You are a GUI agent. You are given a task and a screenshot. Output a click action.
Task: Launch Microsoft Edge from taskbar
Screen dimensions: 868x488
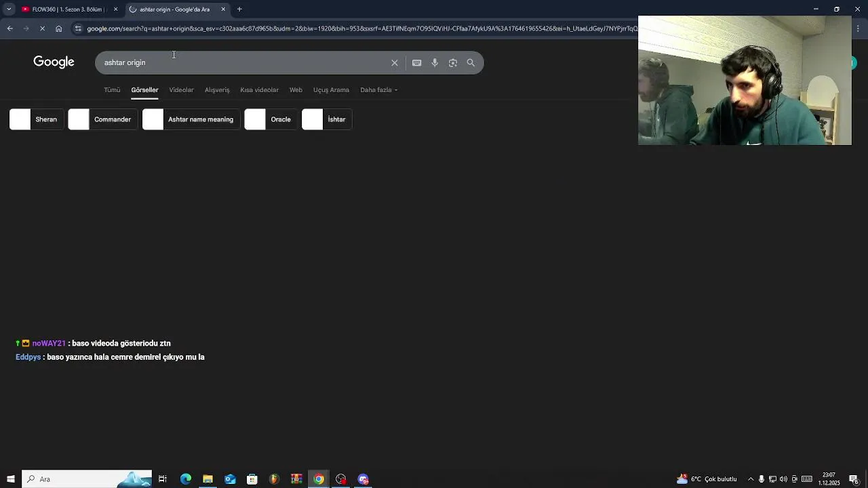(x=186, y=479)
